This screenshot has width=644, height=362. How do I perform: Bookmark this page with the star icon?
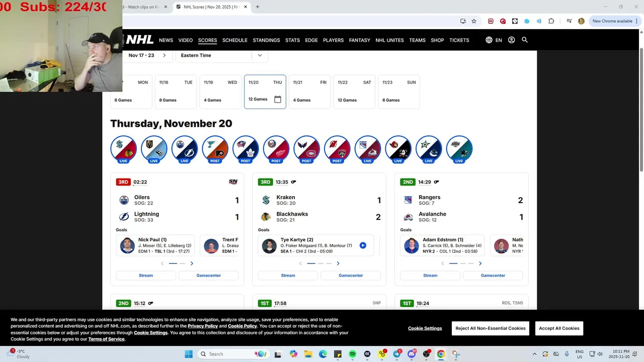click(474, 21)
